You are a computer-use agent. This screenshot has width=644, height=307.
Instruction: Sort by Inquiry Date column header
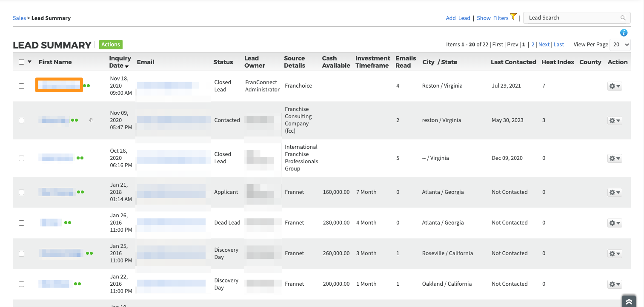click(x=120, y=62)
